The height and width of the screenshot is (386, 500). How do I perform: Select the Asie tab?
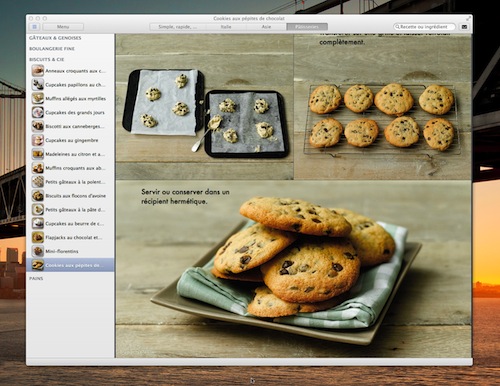click(266, 27)
